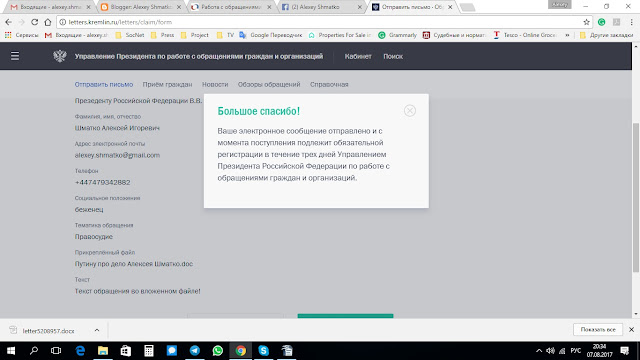Open the Chrome three-dot menu

[631, 22]
